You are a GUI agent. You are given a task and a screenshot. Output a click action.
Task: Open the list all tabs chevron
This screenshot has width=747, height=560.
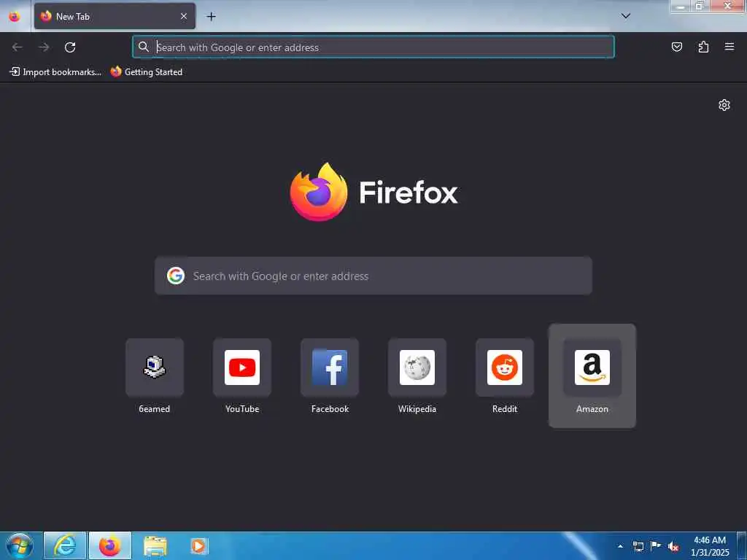625,16
